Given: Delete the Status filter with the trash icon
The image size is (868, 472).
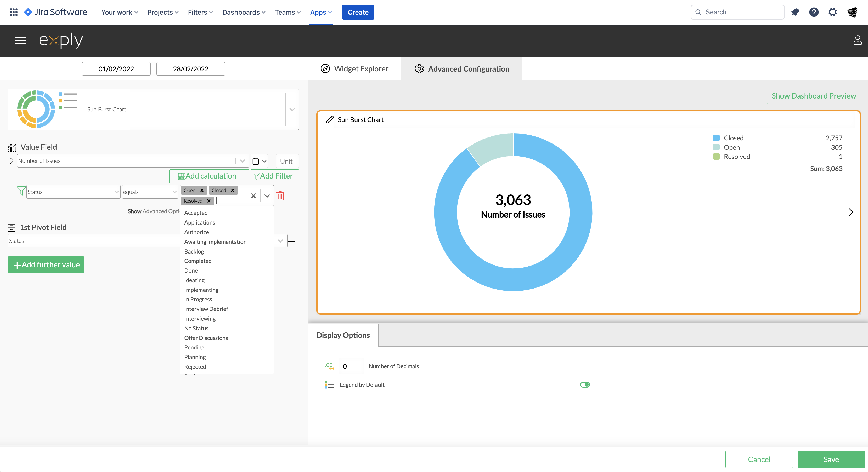Looking at the screenshot, I should coord(280,195).
